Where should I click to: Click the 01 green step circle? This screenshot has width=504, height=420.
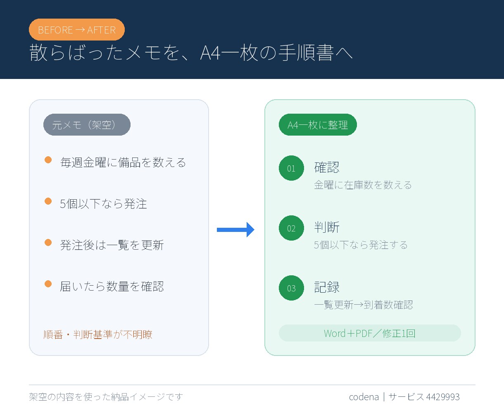[291, 168]
